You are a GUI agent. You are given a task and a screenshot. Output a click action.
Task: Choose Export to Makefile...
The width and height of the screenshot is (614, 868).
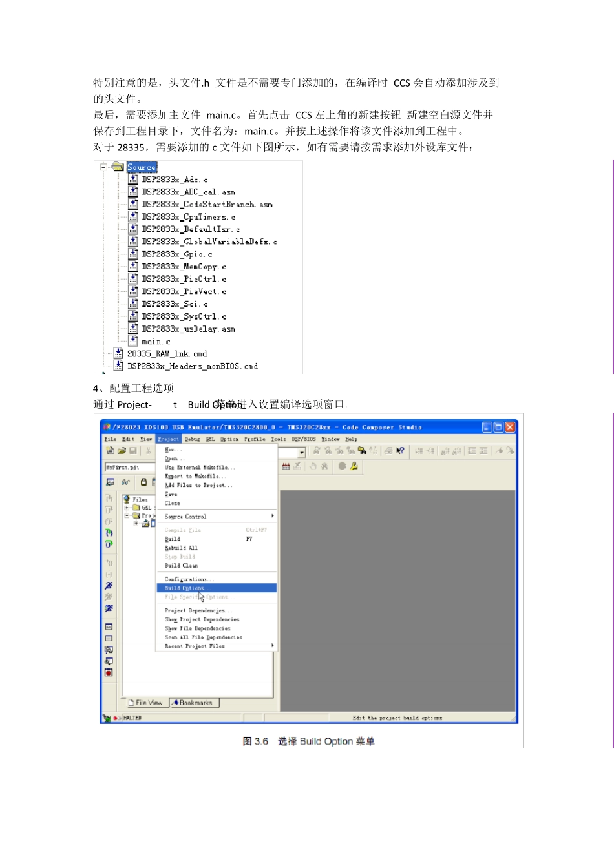click(217, 476)
